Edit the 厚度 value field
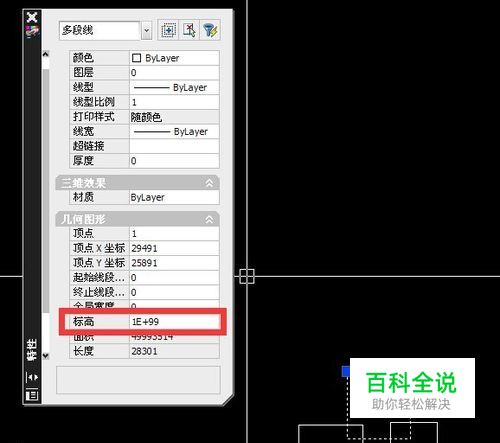 pos(174,161)
